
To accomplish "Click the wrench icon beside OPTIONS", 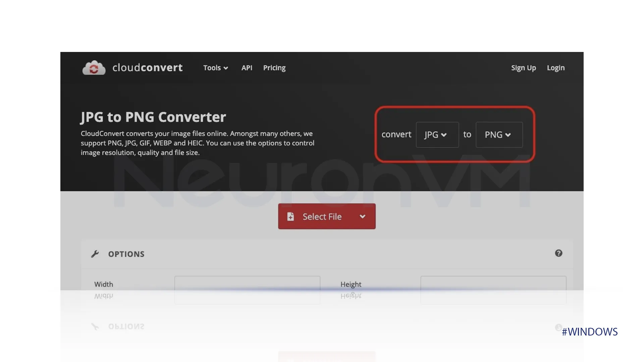I will click(95, 254).
